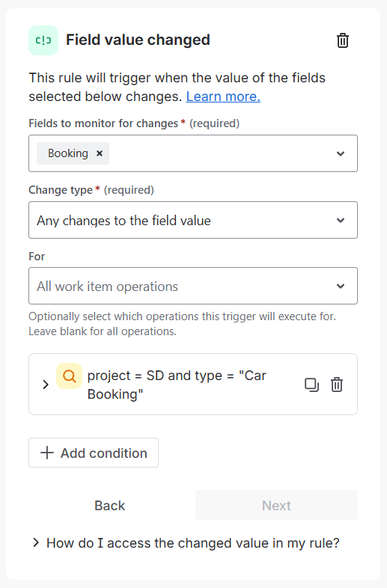The image size is (387, 588).
Task: Open the All work item operations dropdown
Action: [x=193, y=286]
